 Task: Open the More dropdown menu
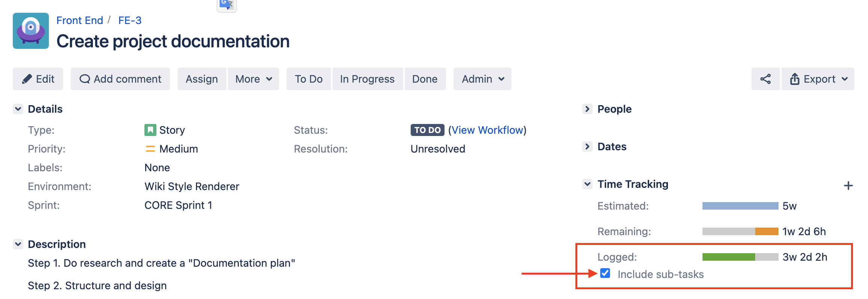(253, 79)
